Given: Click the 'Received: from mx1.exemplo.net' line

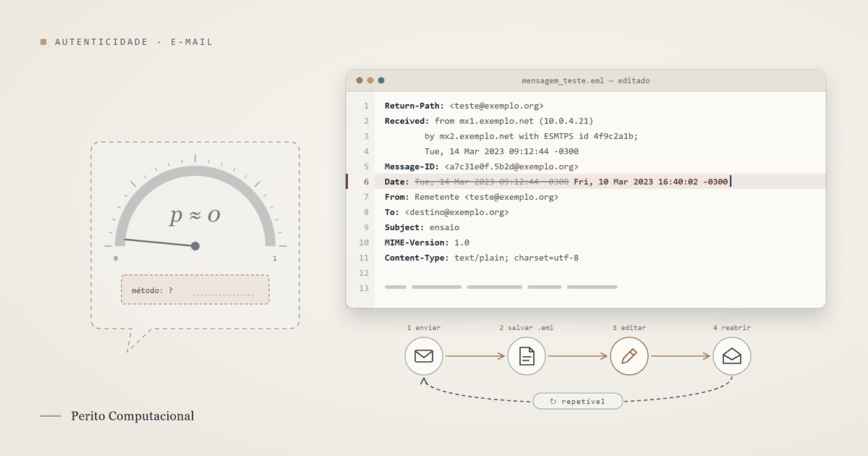Looking at the screenshot, I should pos(489,121).
